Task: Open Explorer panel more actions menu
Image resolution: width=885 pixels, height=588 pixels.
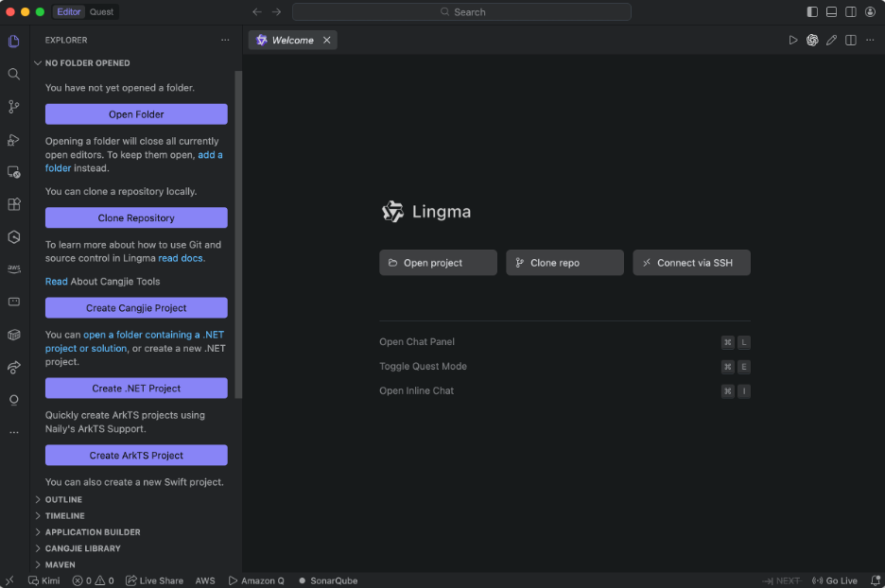Action: point(225,40)
